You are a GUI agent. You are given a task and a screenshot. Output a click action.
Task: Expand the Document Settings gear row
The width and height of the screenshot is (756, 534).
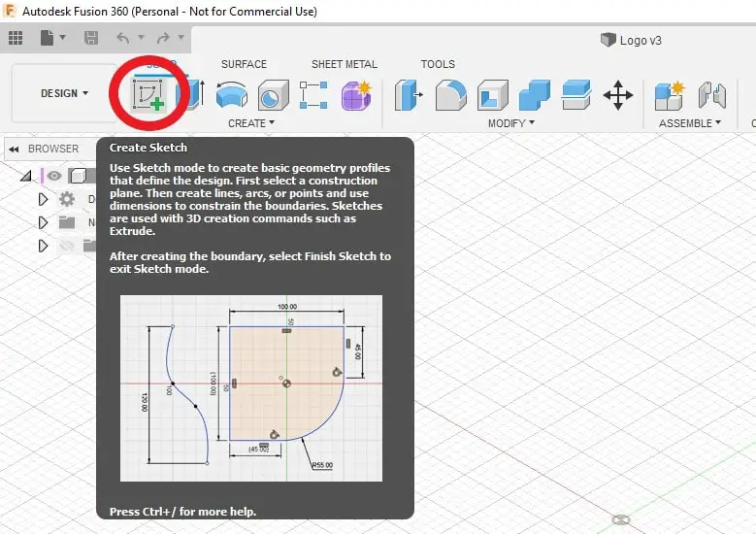(43, 199)
